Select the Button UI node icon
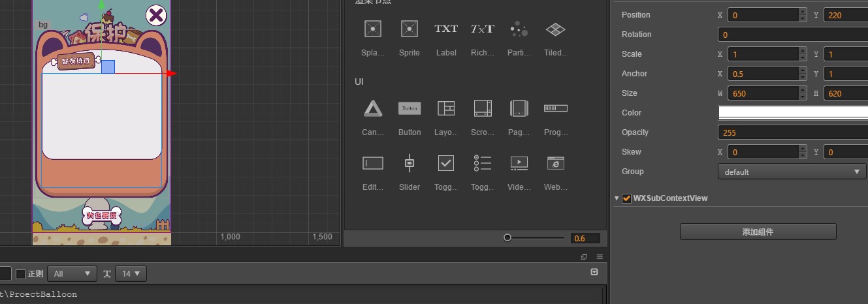Image resolution: width=868 pixels, height=304 pixels. (x=410, y=108)
